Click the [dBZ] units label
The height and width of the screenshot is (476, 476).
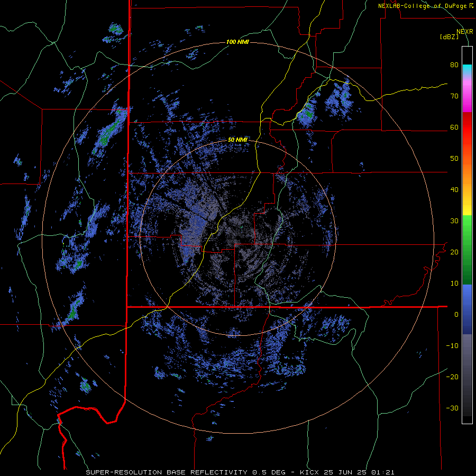pyautogui.click(x=449, y=36)
